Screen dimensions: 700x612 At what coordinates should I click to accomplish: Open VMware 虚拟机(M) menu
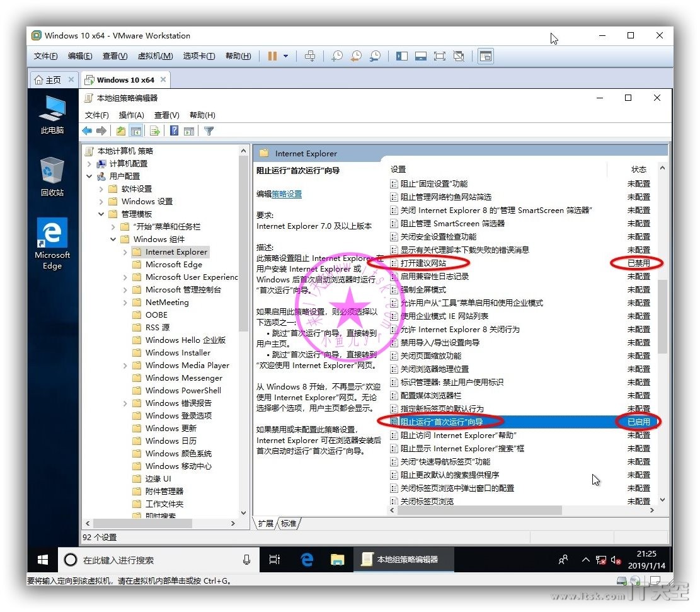click(155, 56)
